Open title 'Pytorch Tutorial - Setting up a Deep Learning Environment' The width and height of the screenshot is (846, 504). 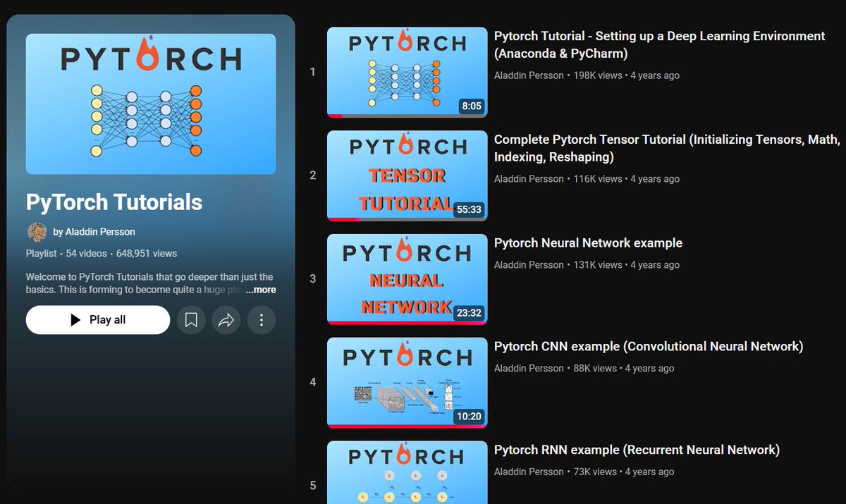click(x=659, y=44)
